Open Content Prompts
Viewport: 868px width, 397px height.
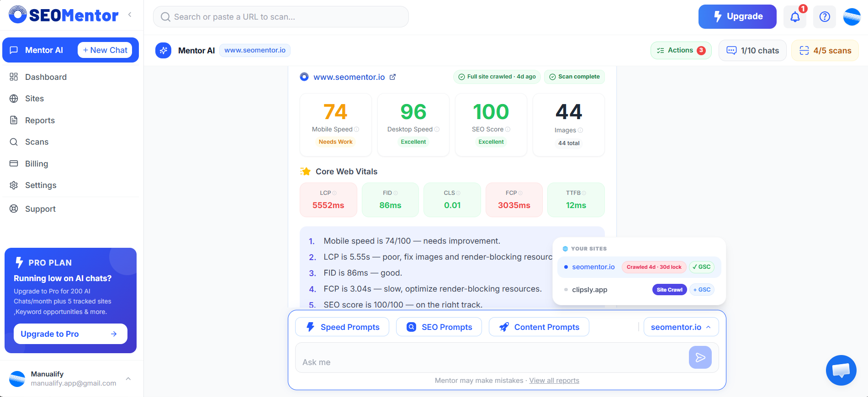click(539, 327)
